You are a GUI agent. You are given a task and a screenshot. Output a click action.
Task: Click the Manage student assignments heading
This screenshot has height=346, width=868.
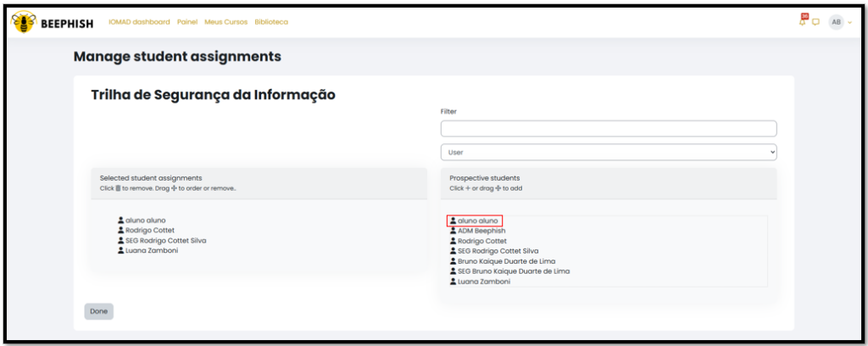point(177,57)
